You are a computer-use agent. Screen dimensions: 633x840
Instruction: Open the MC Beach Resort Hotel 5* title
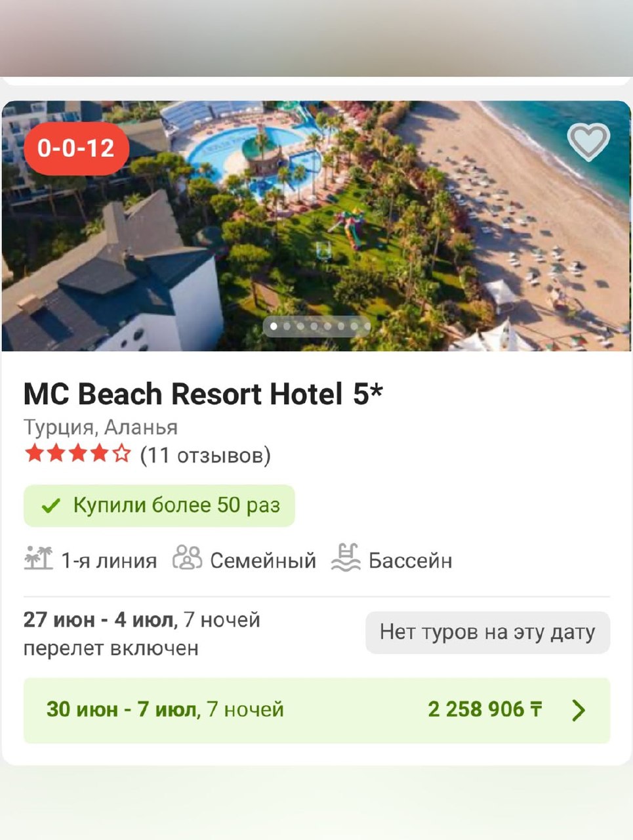203,394
